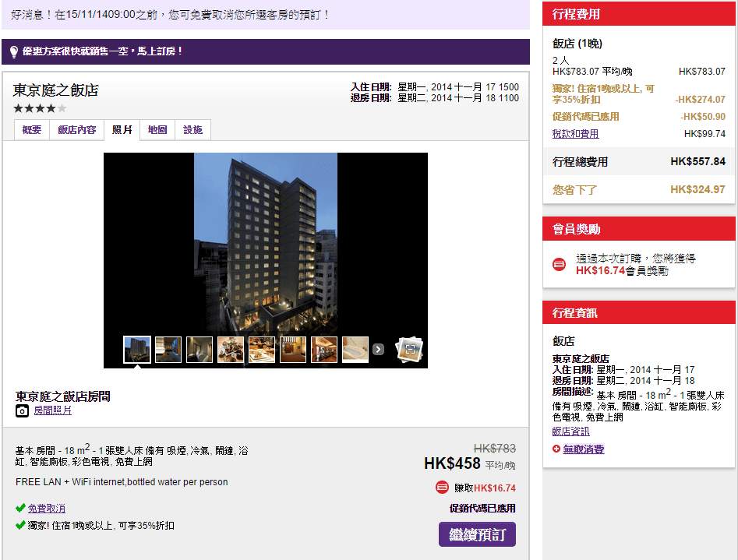Switch to the 概要 tab

coord(32,130)
